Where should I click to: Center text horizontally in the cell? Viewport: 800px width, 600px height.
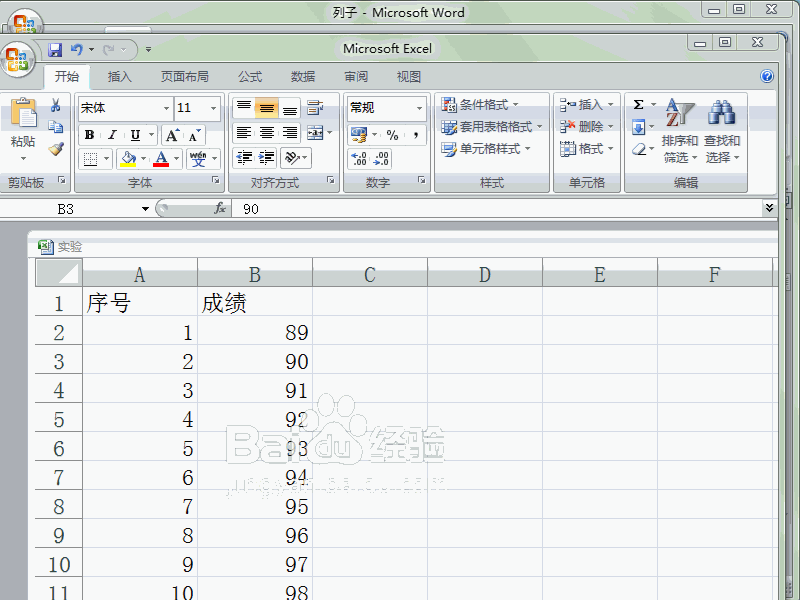point(266,133)
